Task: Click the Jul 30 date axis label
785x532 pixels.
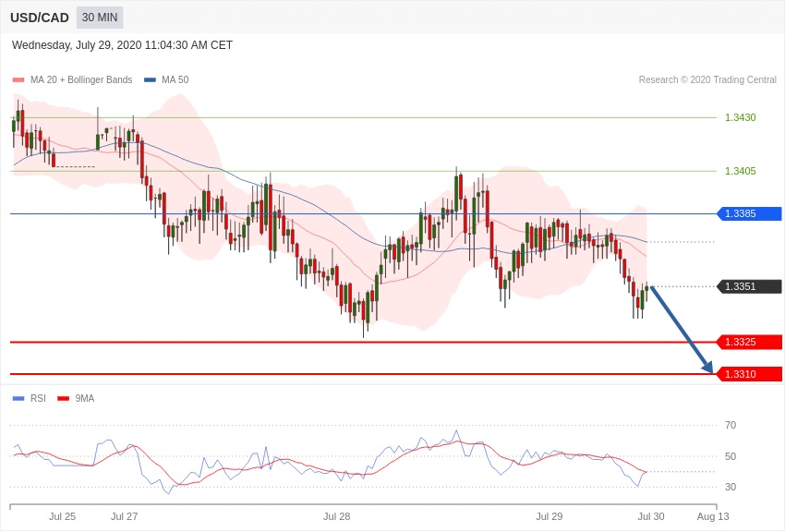Action: [x=651, y=516]
